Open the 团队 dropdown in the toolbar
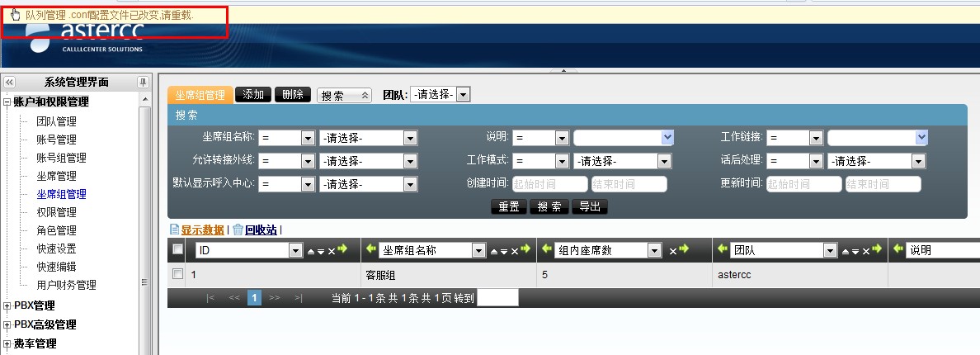This screenshot has height=355, width=980. click(x=463, y=95)
